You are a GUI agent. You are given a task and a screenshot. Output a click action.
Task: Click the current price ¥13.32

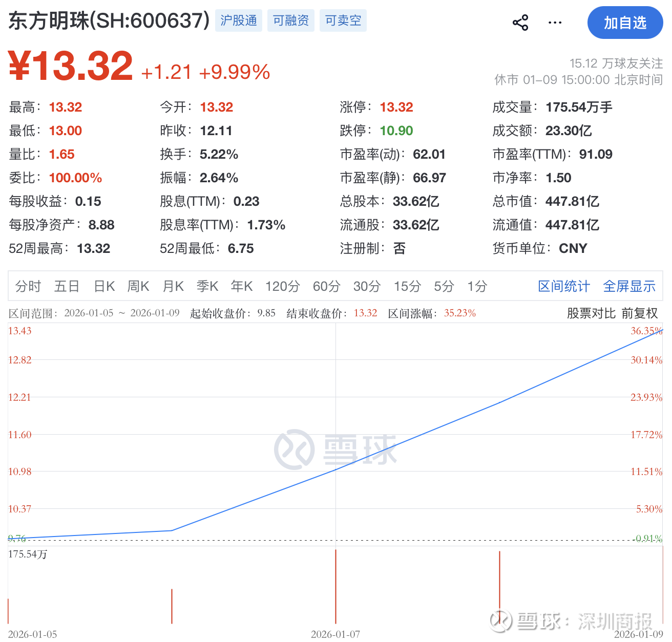pyautogui.click(x=71, y=66)
